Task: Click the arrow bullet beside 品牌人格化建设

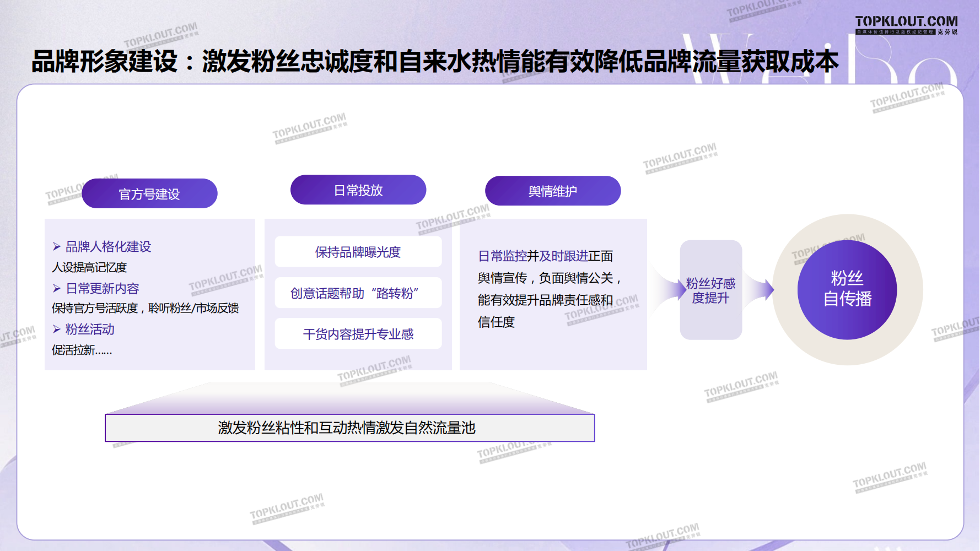Action: pyautogui.click(x=57, y=247)
